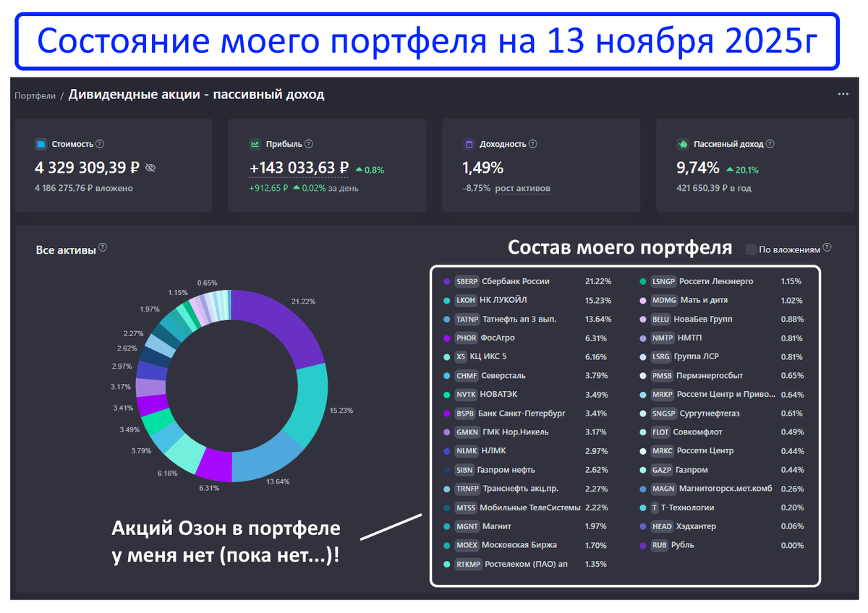Select the TATNP ticker badge

click(467, 319)
